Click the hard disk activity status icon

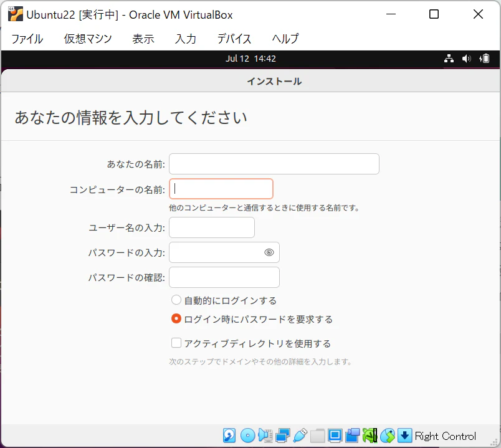click(229, 436)
